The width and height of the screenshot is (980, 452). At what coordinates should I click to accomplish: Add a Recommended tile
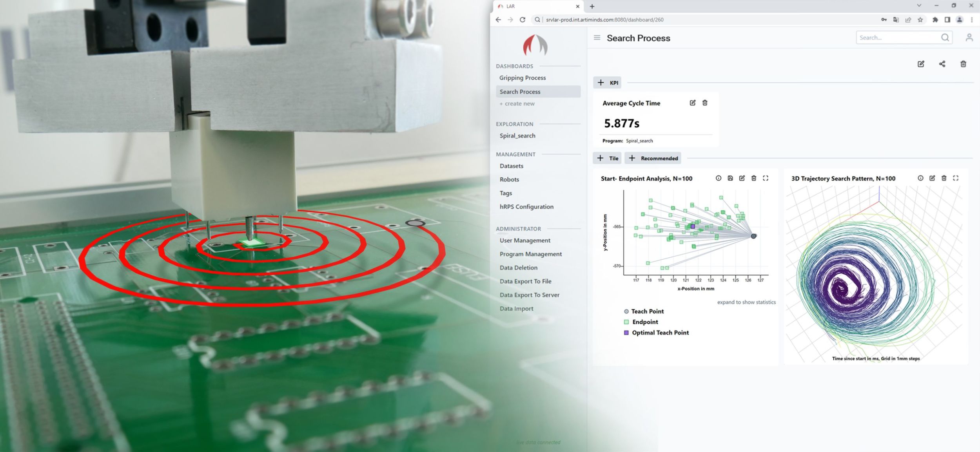tap(653, 158)
